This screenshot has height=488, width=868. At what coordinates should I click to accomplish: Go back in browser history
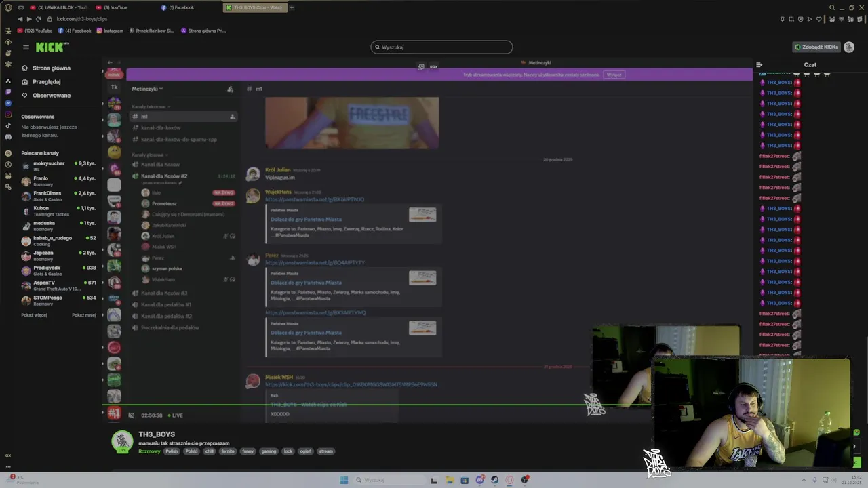coord(20,19)
